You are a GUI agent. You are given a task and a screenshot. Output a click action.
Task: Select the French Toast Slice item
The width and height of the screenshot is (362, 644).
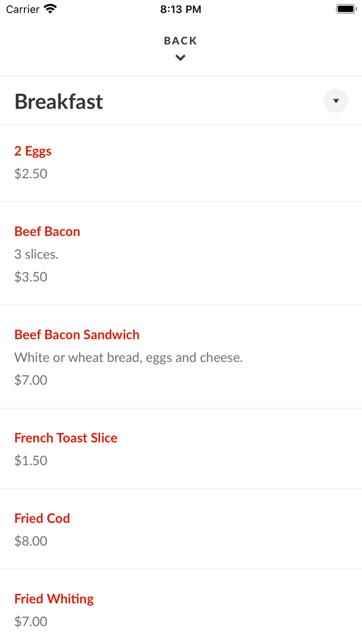pos(66,438)
